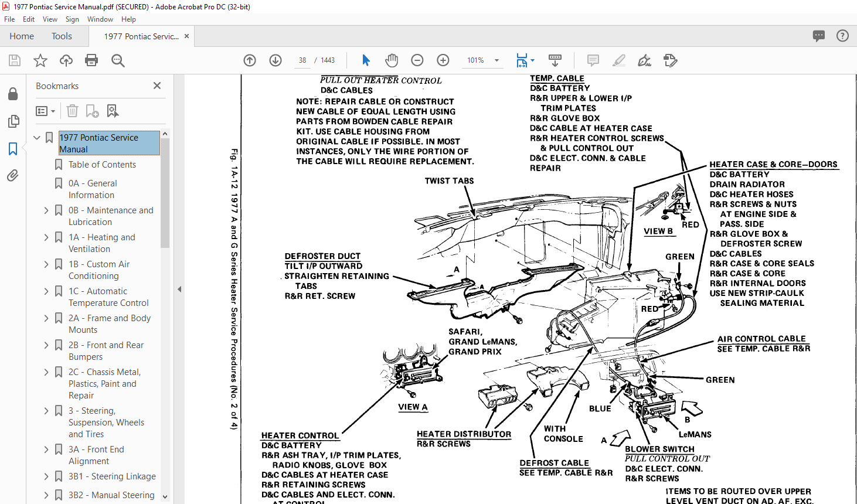The image size is (857, 504).
Task: Expand the 2A Frame and Body Mounts bookmark
Action: coord(46,318)
